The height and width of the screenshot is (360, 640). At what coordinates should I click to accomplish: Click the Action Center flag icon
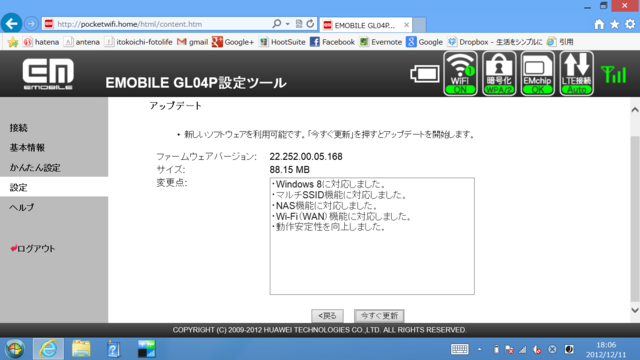coord(509,349)
